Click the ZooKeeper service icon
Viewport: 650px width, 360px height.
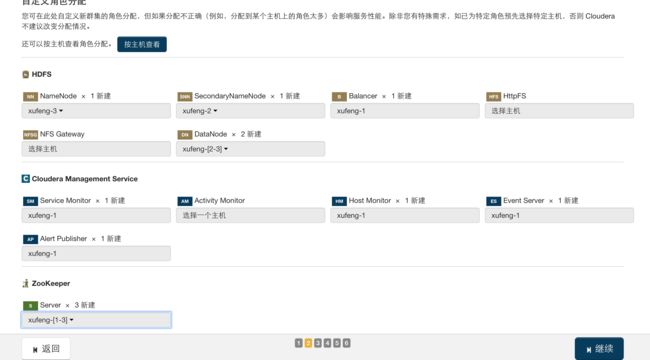(26, 283)
